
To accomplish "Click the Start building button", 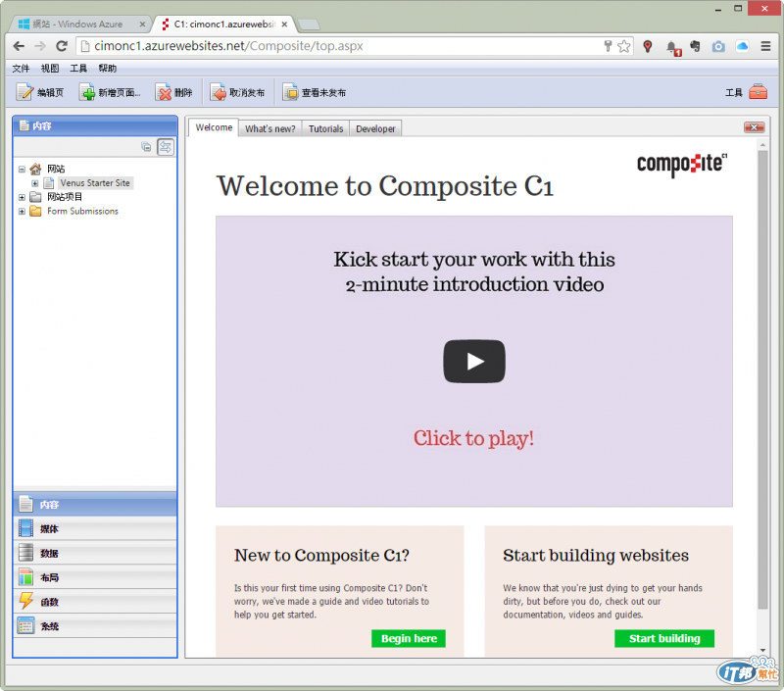I will pyautogui.click(x=664, y=638).
